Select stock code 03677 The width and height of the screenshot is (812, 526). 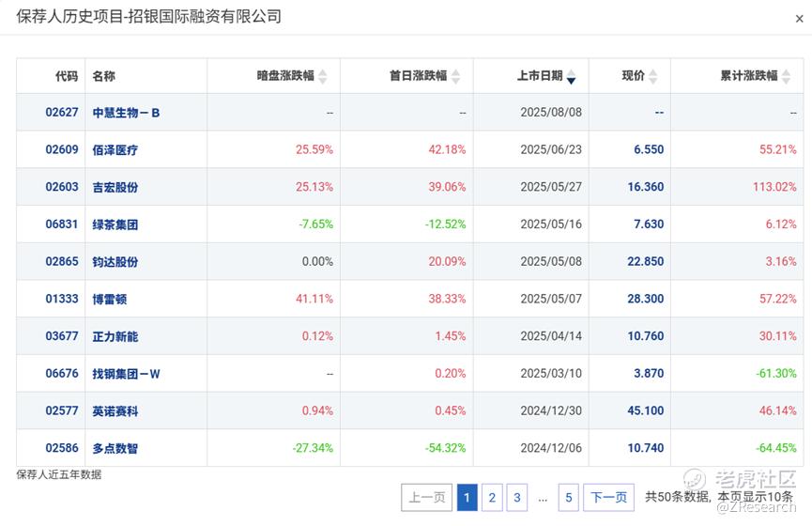click(x=62, y=336)
